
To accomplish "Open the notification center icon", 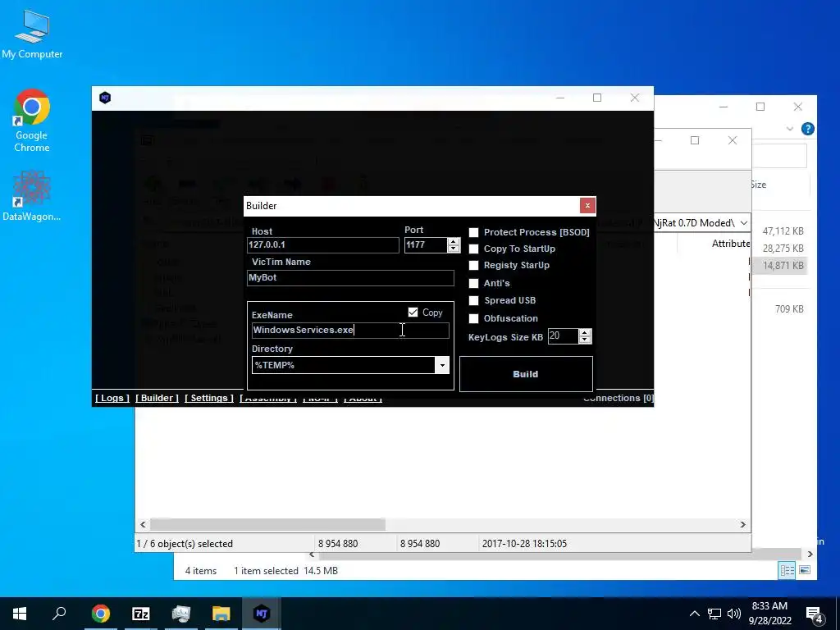I will (815, 614).
